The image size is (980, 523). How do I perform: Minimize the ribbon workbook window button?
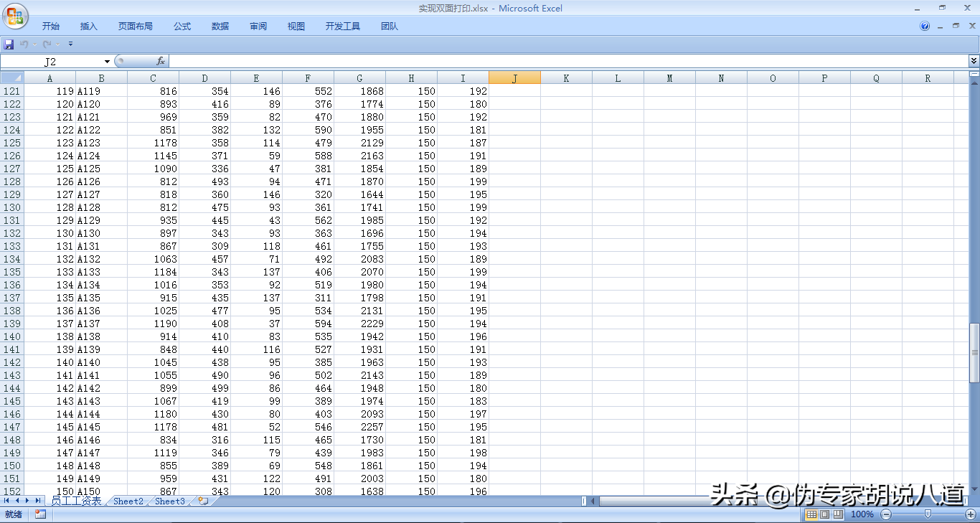(x=940, y=27)
